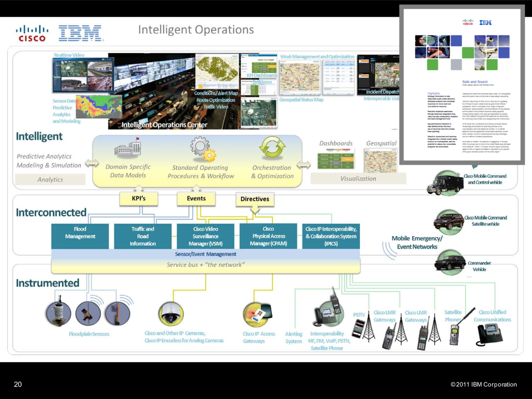
Task: Click the Geospatial map thumbnail
Action: coord(380,162)
